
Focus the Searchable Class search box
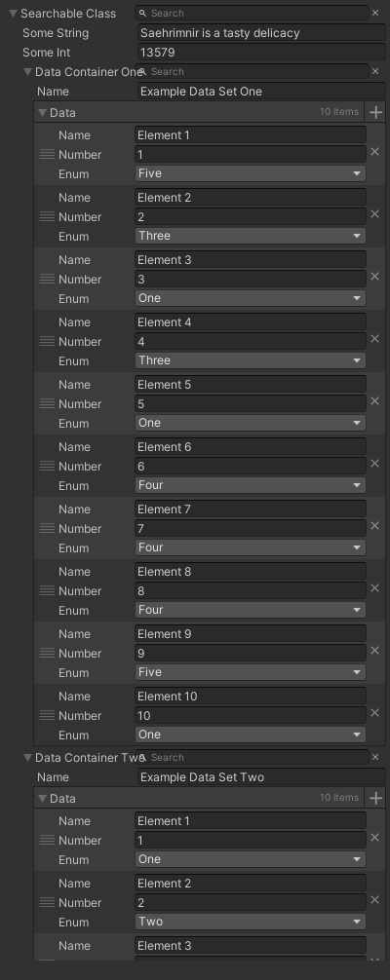(x=253, y=13)
